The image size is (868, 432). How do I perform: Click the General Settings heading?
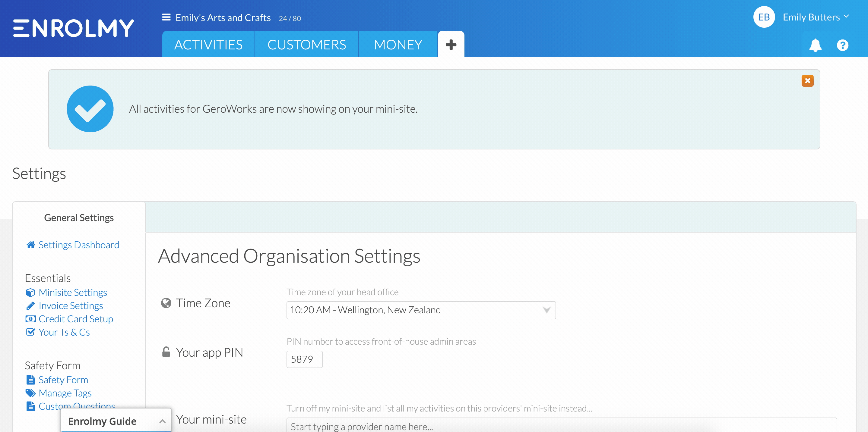pos(79,218)
